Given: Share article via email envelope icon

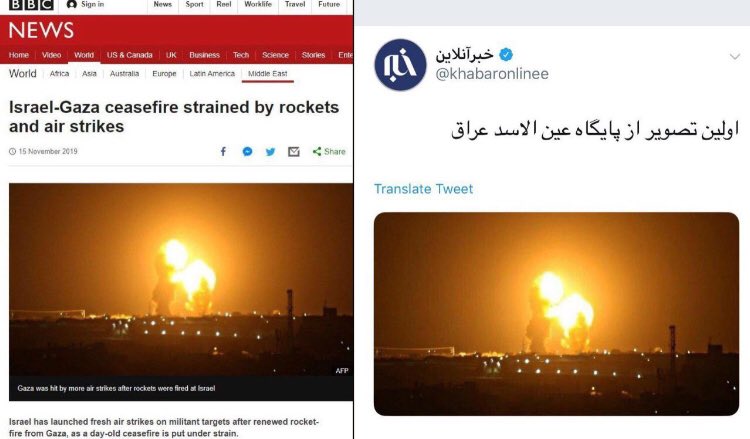Looking at the screenshot, I should [x=294, y=152].
